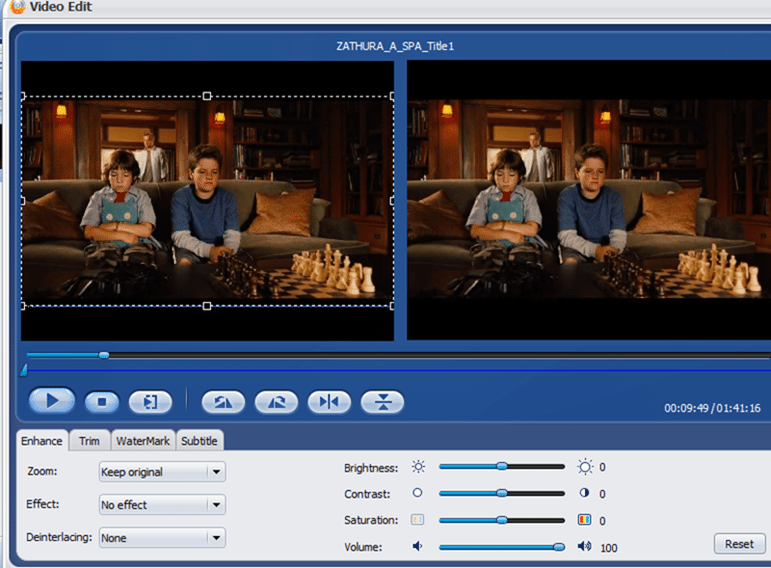
Task: Click the high contrast half-circle icon
Action: tap(584, 492)
